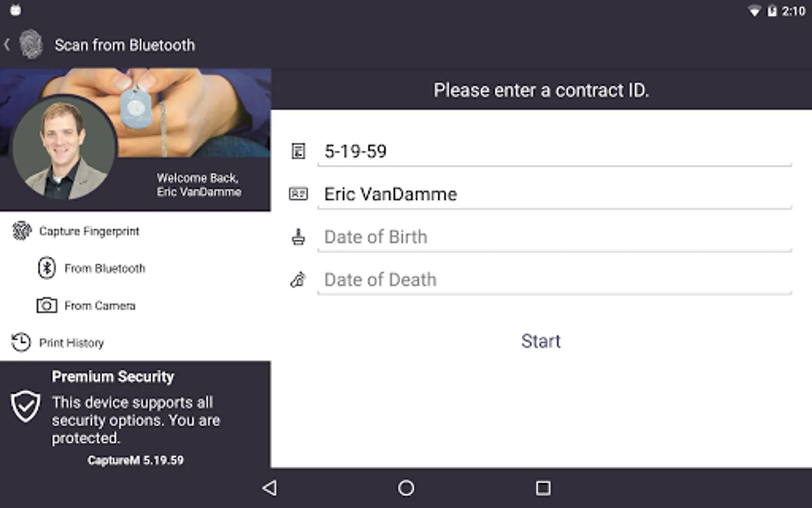Tap the Premium Security shield icon
The image size is (812, 508).
(26, 406)
